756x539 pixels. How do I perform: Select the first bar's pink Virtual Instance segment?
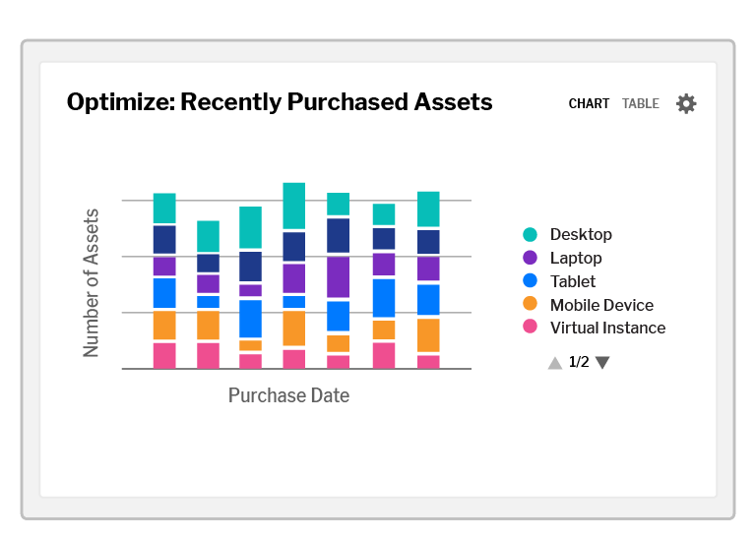pyautogui.click(x=164, y=356)
